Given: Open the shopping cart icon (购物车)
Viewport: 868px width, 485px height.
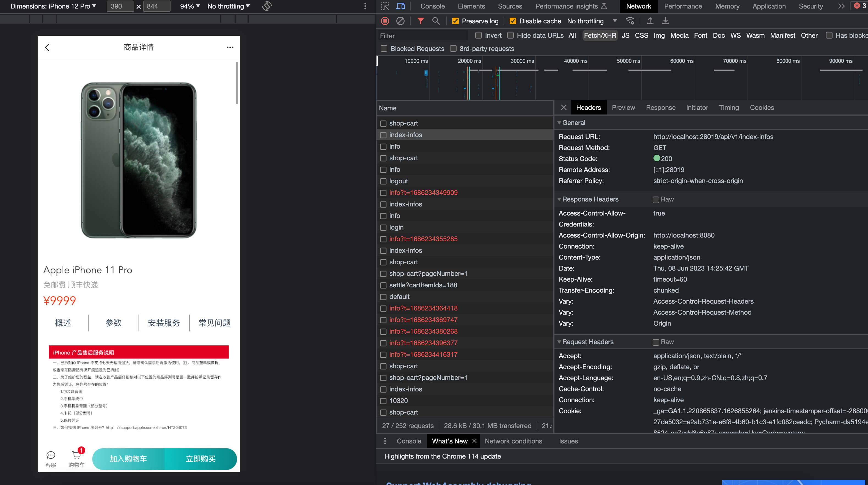Looking at the screenshot, I should (76, 459).
